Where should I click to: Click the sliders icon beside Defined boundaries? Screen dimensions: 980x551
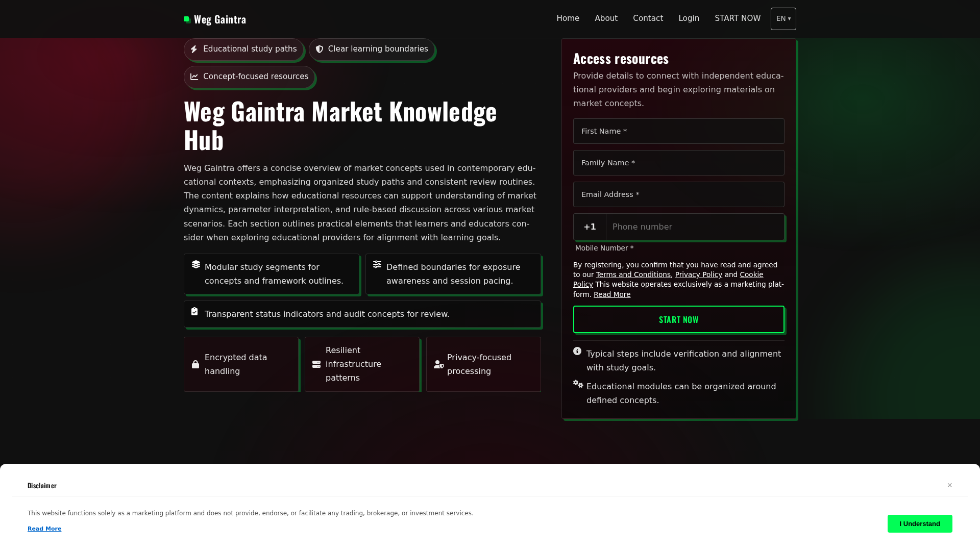[x=377, y=264]
